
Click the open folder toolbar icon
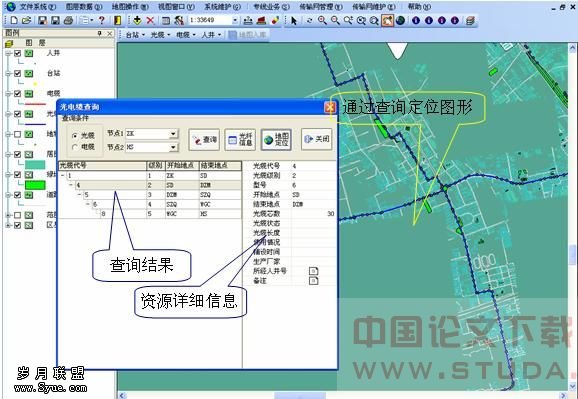click(x=27, y=20)
